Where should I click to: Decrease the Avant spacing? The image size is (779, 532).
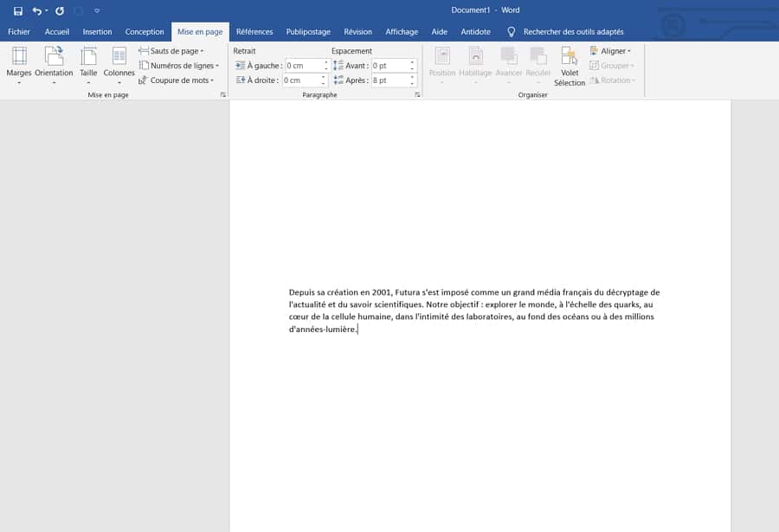click(412, 68)
